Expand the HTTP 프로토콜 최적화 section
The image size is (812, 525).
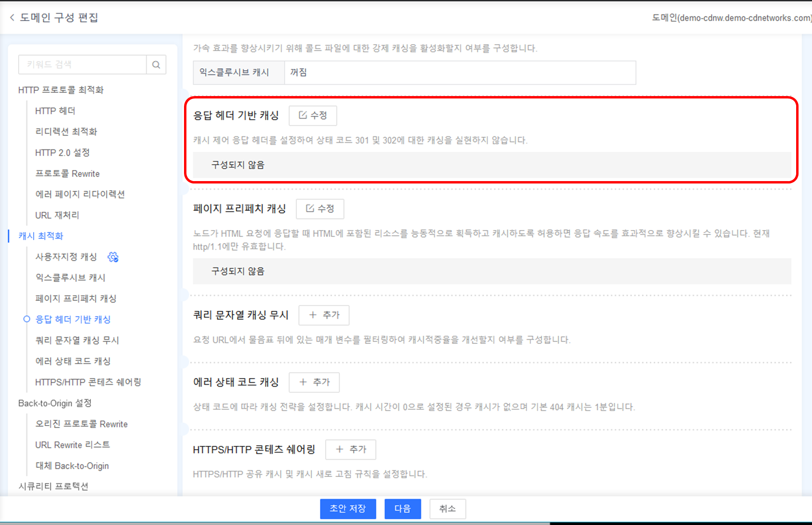coord(61,89)
